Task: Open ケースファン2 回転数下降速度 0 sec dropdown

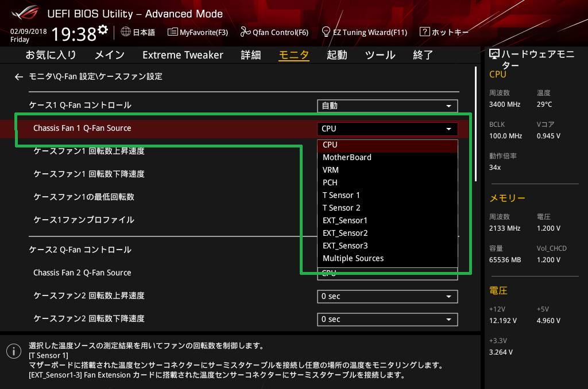Action: [x=388, y=320]
